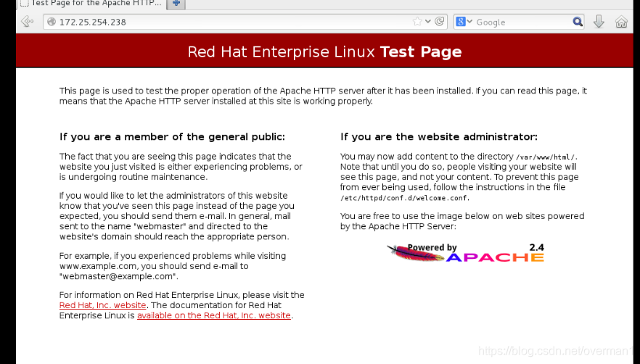This screenshot has width=640, height=364.
Task: Click the www.example.com text
Action: pos(98,266)
